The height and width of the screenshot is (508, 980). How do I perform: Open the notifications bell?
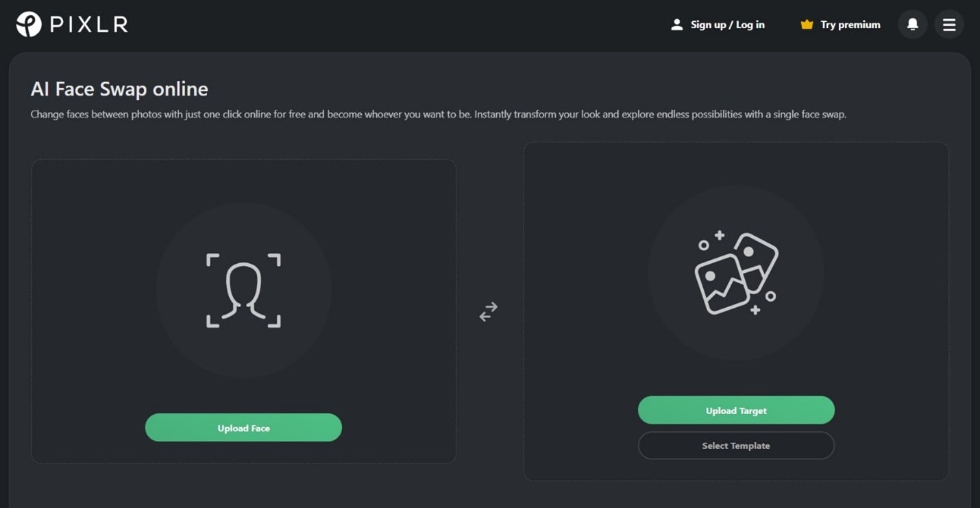(x=912, y=25)
